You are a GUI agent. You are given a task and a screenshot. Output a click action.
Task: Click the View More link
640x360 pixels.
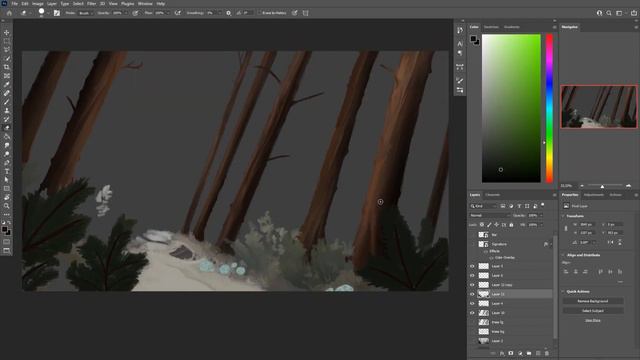593,321
